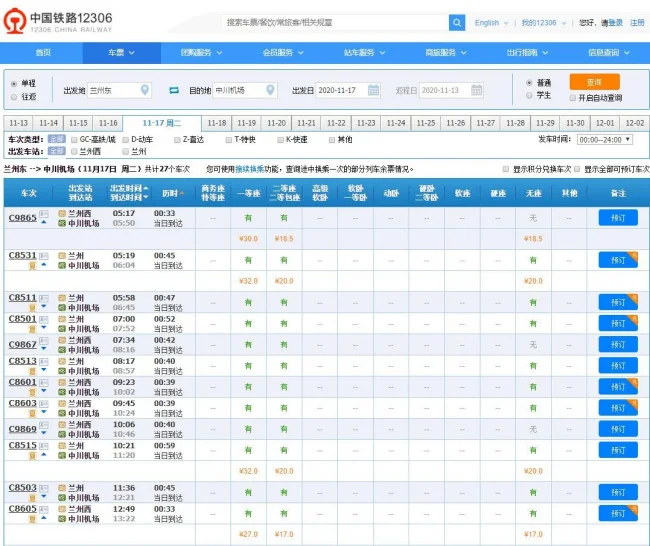This screenshot has height=546, width=650.
Task: Book train C9869 with 预订 button
Action: coord(618,429)
